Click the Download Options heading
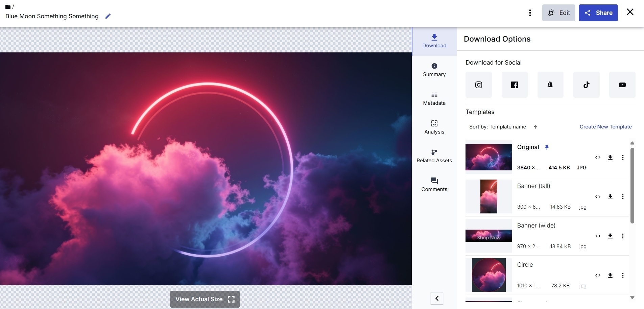 click(x=497, y=39)
